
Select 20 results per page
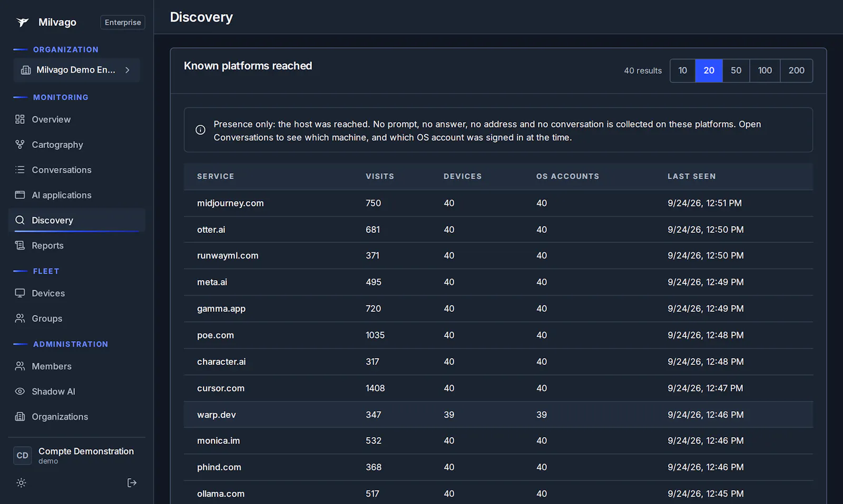click(x=709, y=71)
